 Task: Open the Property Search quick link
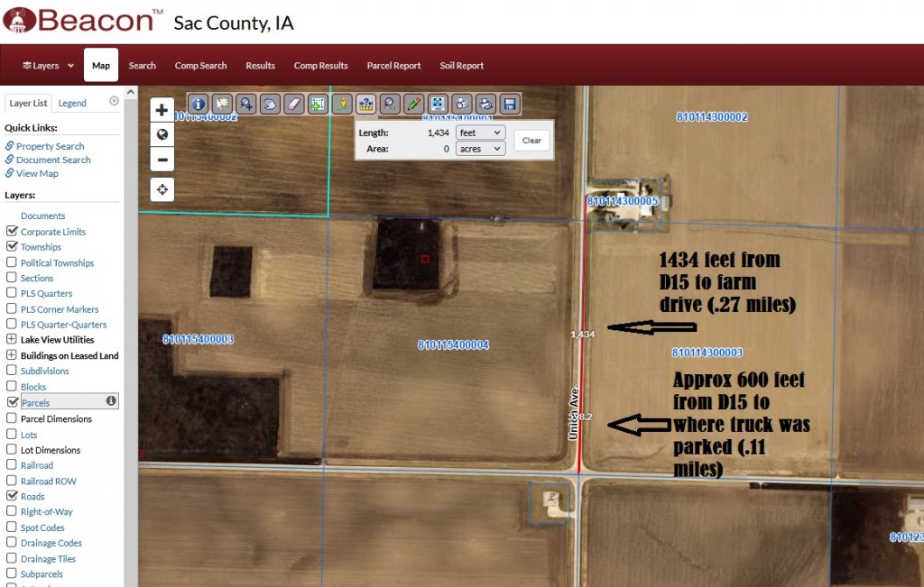click(50, 146)
